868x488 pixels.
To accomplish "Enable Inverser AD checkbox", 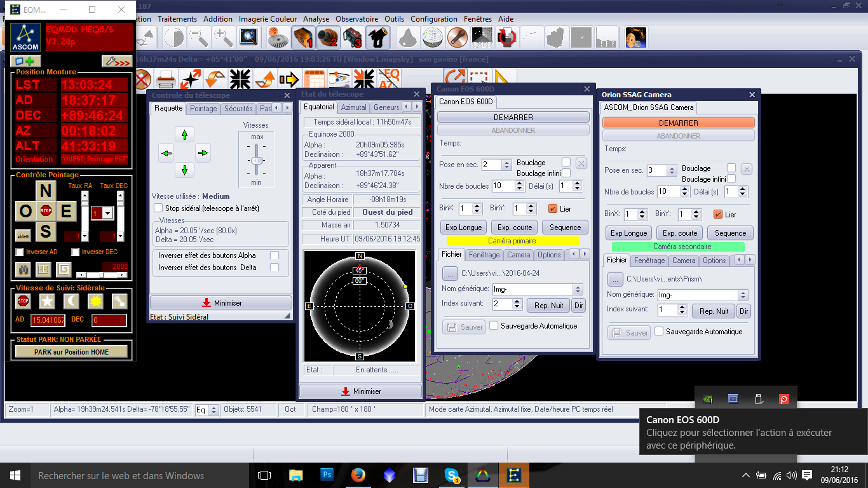I will tap(20, 252).
